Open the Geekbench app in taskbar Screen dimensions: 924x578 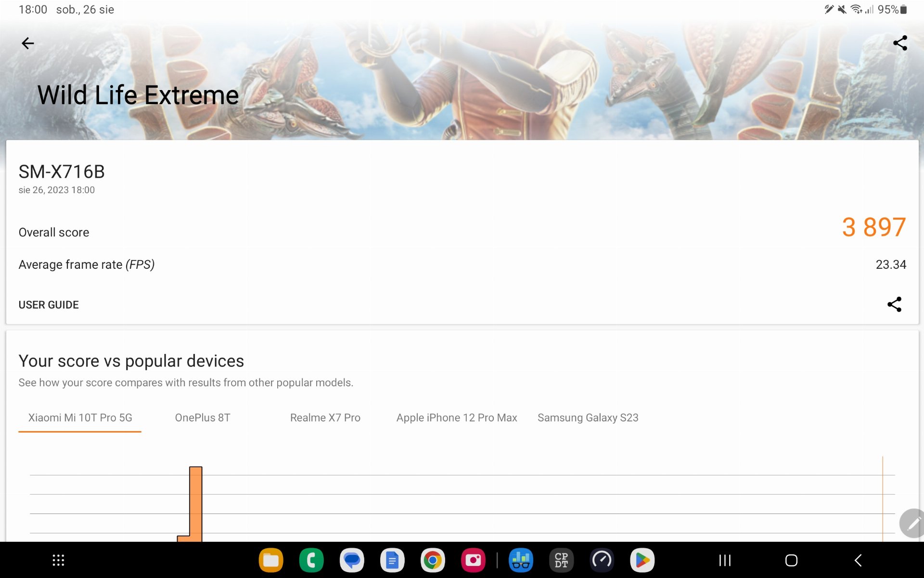(x=521, y=560)
